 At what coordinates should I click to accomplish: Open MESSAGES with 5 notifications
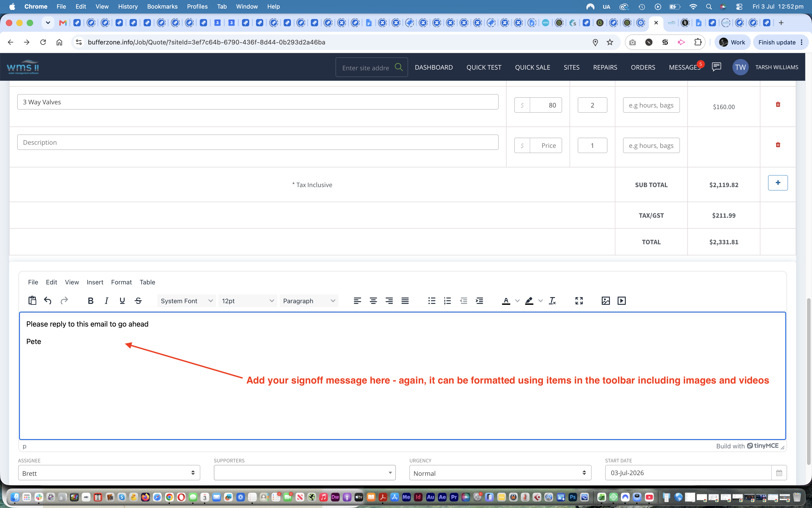[x=684, y=67]
